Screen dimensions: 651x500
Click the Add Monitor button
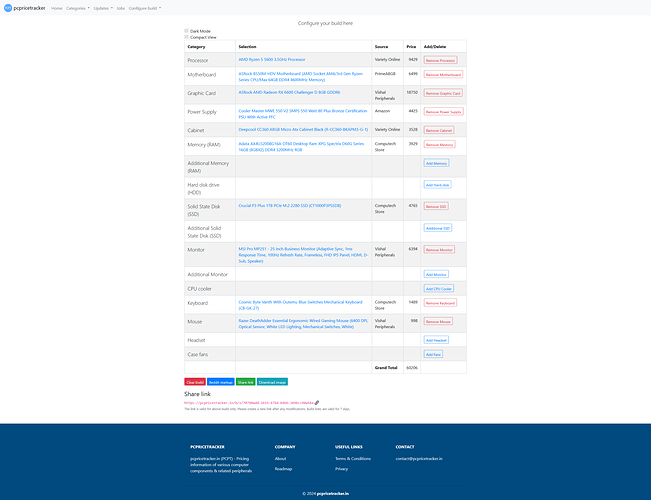[436, 275]
